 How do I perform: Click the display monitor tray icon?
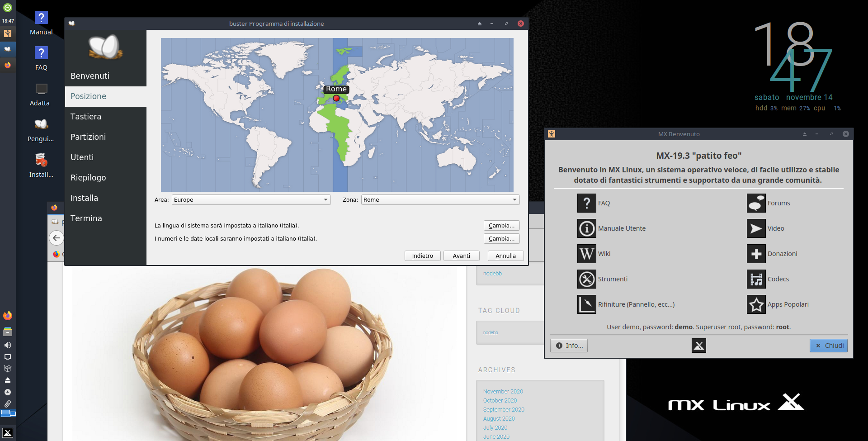(x=8, y=357)
